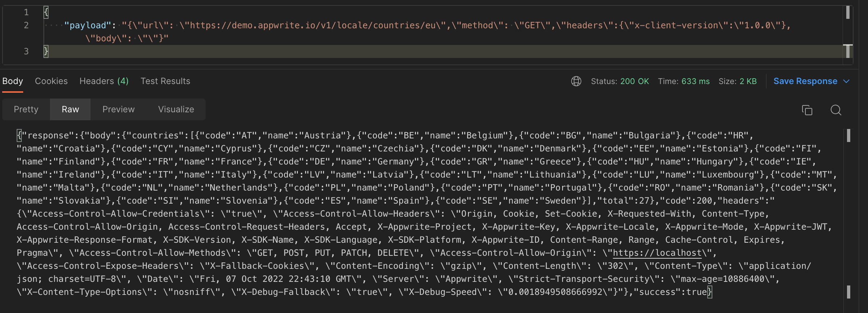The width and height of the screenshot is (868, 313).
Task: Click line number 3 in the editor gutter
Action: click(26, 51)
